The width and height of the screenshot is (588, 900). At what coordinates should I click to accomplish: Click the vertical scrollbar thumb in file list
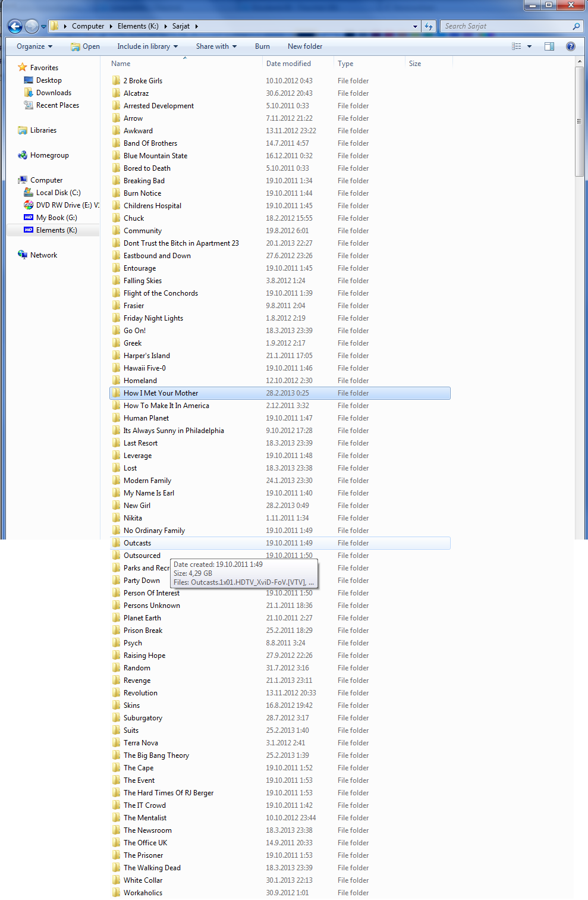tap(579, 122)
